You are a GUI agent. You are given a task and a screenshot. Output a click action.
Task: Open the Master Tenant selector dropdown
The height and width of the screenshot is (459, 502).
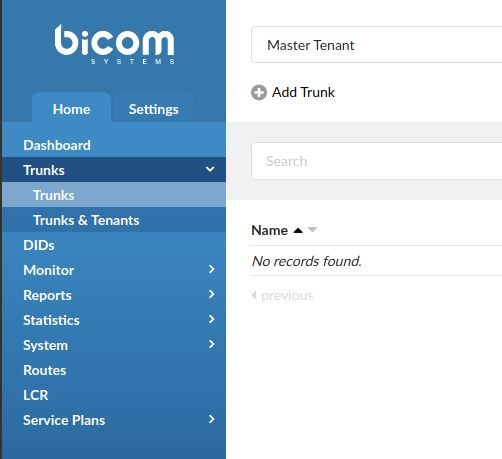377,45
